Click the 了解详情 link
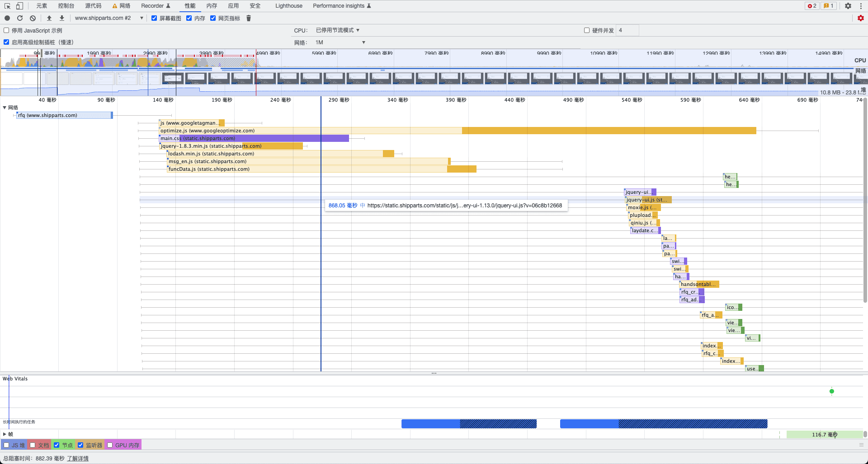 point(78,458)
